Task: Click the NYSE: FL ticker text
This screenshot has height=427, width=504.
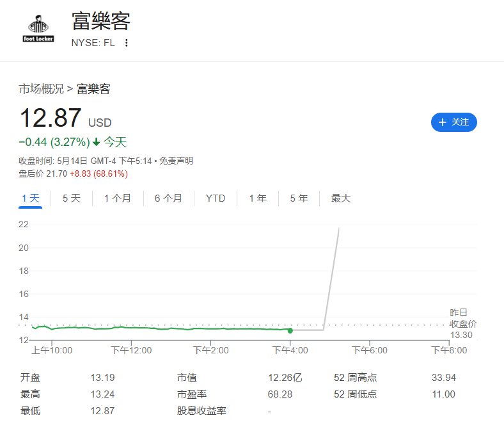Action: click(x=93, y=43)
